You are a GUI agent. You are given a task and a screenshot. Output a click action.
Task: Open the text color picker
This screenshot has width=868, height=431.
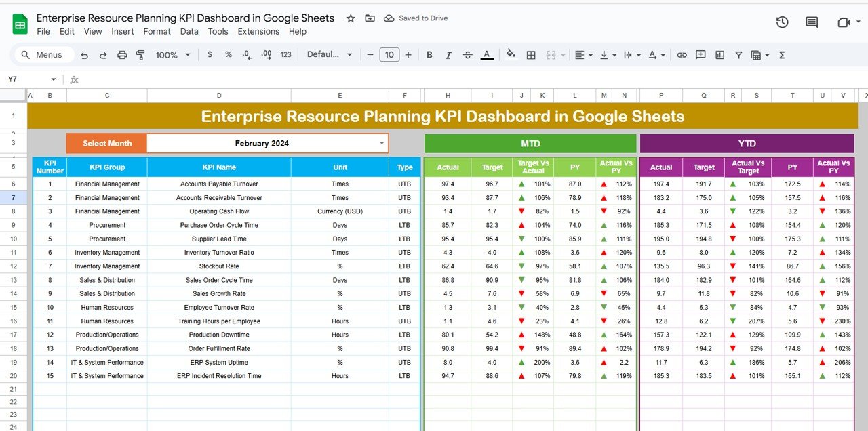(x=486, y=55)
